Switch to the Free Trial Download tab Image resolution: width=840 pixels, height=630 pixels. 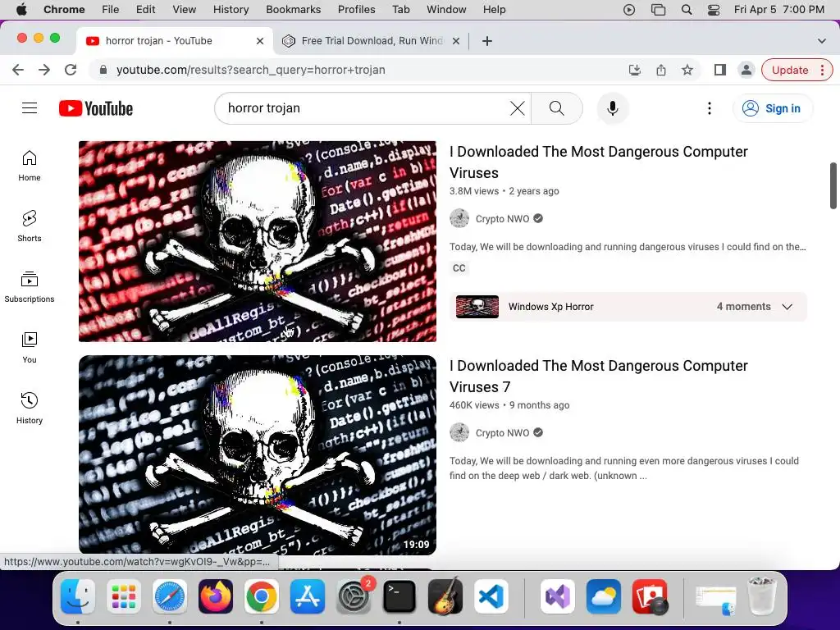pyautogui.click(x=372, y=41)
